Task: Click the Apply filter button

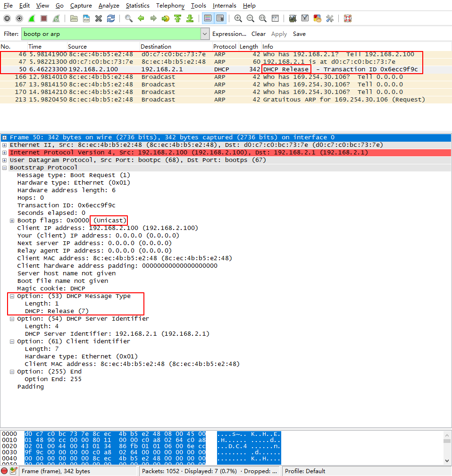Action: point(279,34)
